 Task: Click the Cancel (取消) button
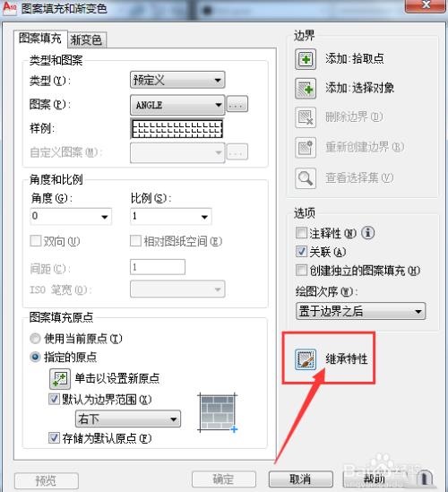tap(300, 479)
